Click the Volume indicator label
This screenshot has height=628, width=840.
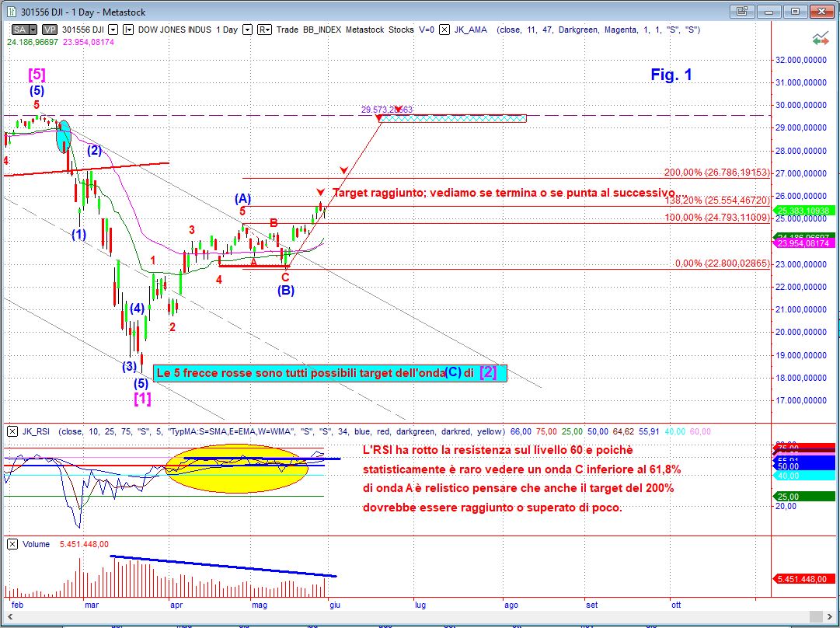36,544
